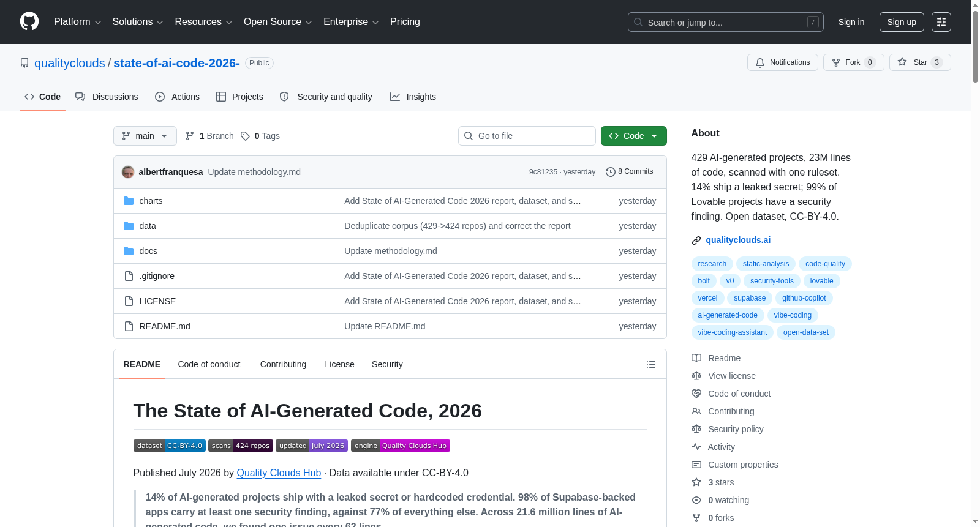
Task: Fork the repository
Action: [853, 62]
